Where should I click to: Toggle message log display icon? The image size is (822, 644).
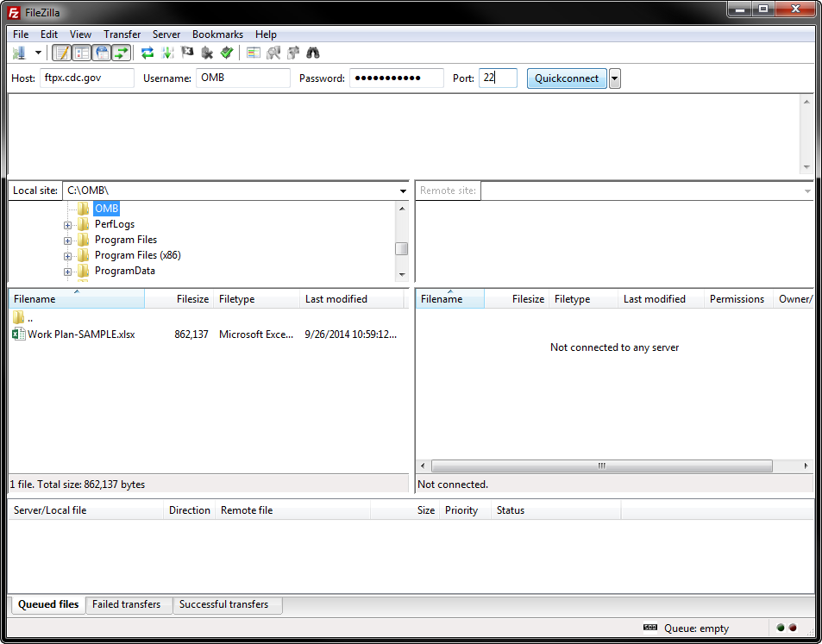point(61,53)
